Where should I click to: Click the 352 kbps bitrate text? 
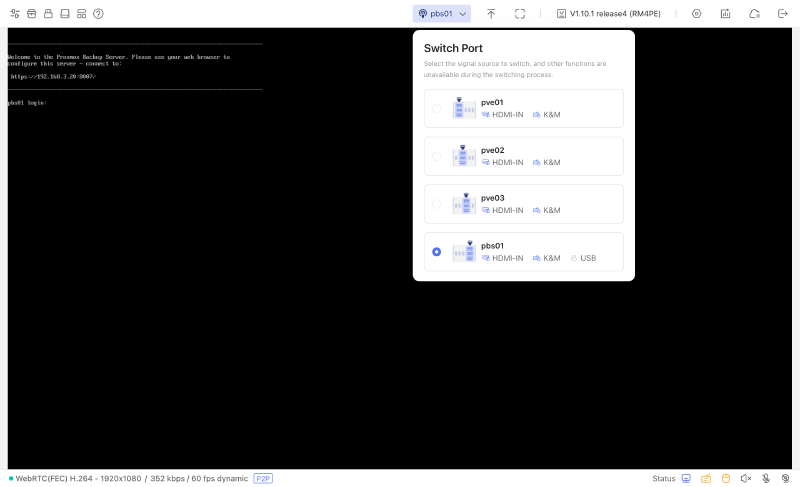tap(167, 478)
